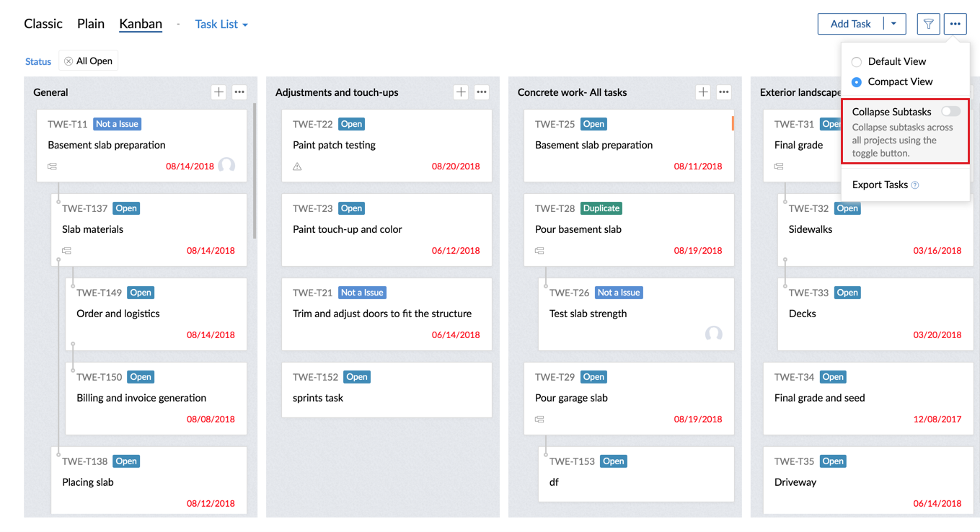Screen dimensions: 980x532
Task: Expand the Add Task dropdown arrow
Action: click(894, 24)
